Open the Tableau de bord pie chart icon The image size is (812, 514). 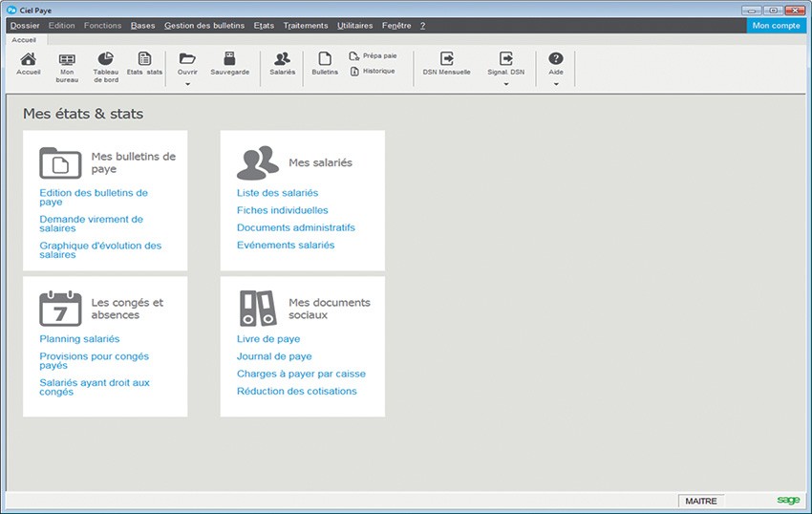[x=106, y=60]
